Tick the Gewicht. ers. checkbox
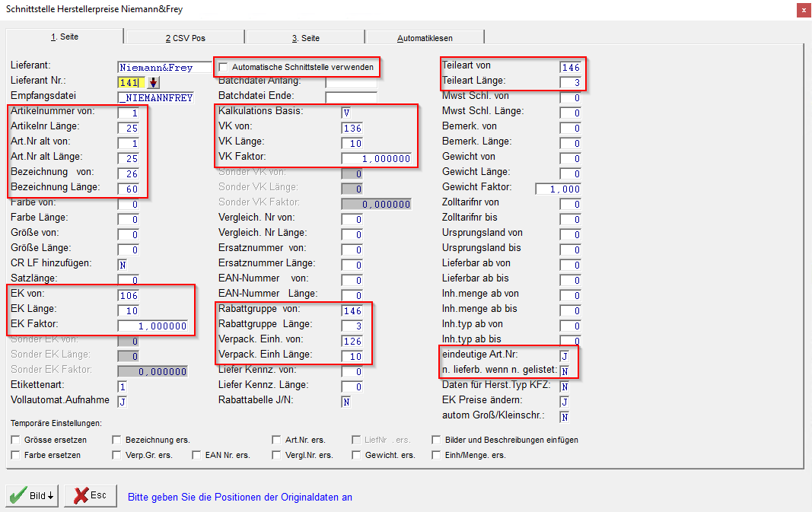This screenshot has width=812, height=512. [x=356, y=455]
